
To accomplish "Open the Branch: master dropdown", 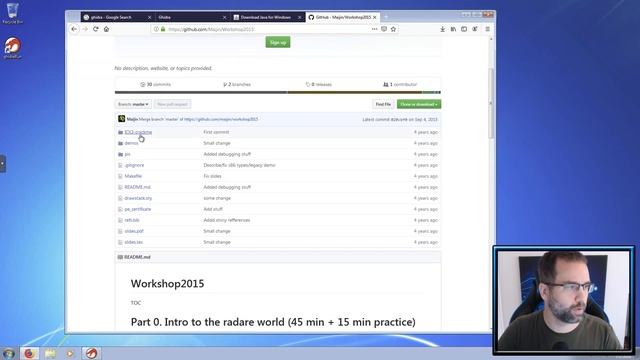I will click(x=133, y=104).
